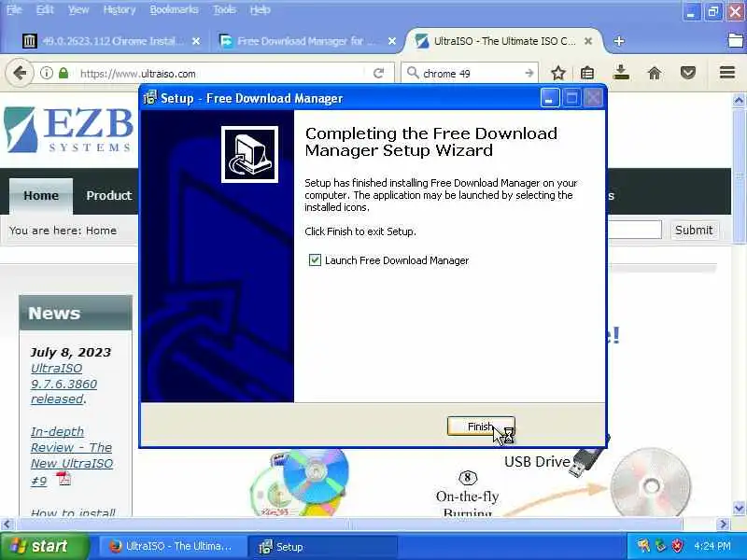Close the UltraISO browser tab
The image size is (747, 560).
pyautogui.click(x=588, y=41)
